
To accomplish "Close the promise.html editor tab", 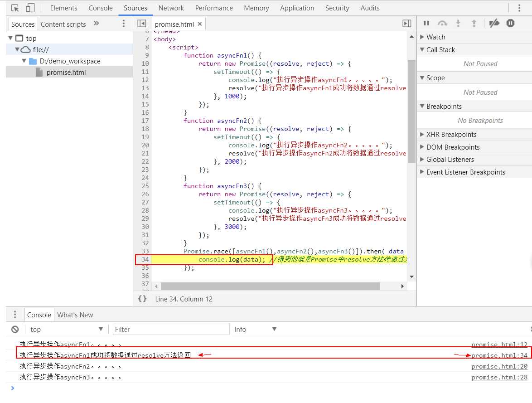I will pyautogui.click(x=200, y=24).
